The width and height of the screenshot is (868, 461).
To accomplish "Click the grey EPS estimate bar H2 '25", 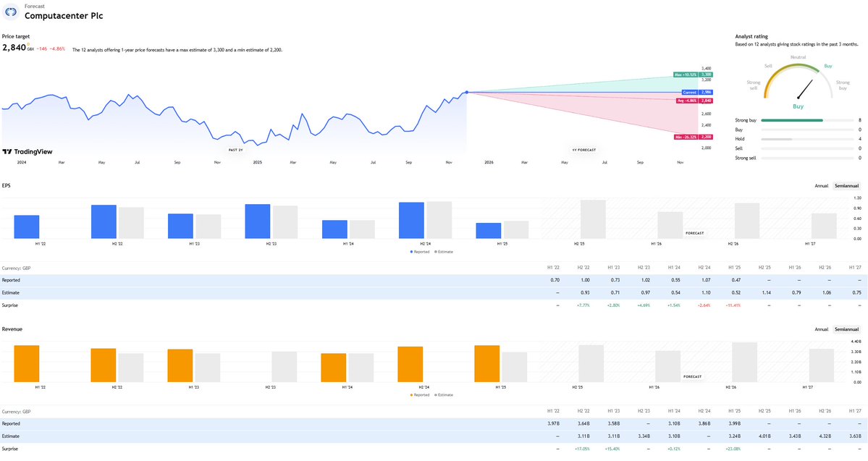I will coord(593,219).
